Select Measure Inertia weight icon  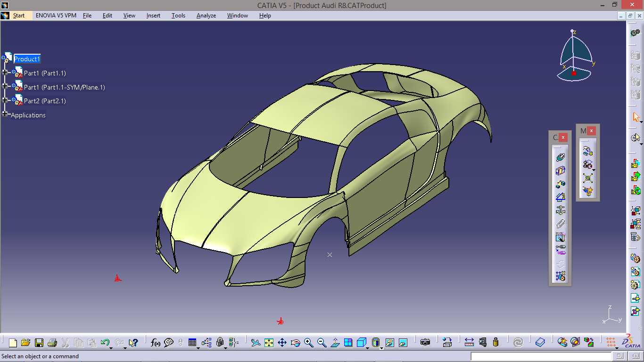(x=495, y=343)
